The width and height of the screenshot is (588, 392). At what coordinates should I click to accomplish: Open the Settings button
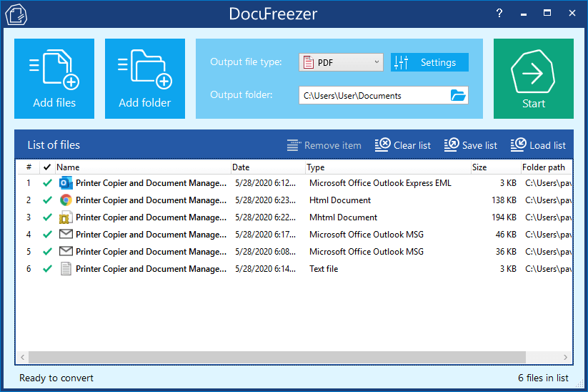coord(429,62)
